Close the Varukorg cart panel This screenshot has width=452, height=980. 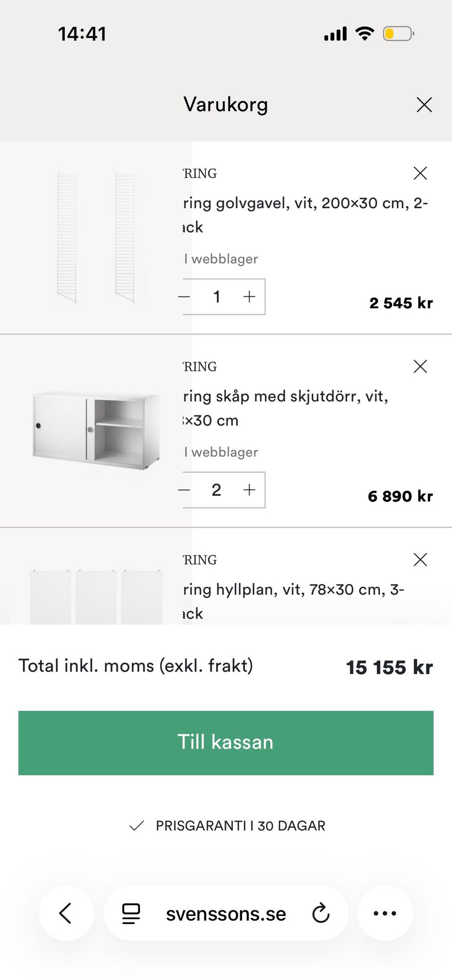point(424,105)
